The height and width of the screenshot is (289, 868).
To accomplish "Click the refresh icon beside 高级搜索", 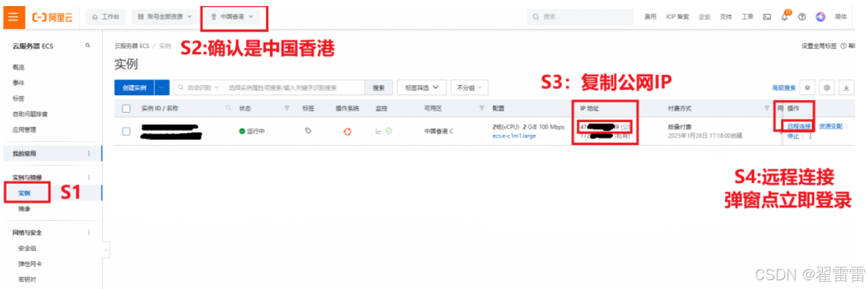I will [x=808, y=88].
